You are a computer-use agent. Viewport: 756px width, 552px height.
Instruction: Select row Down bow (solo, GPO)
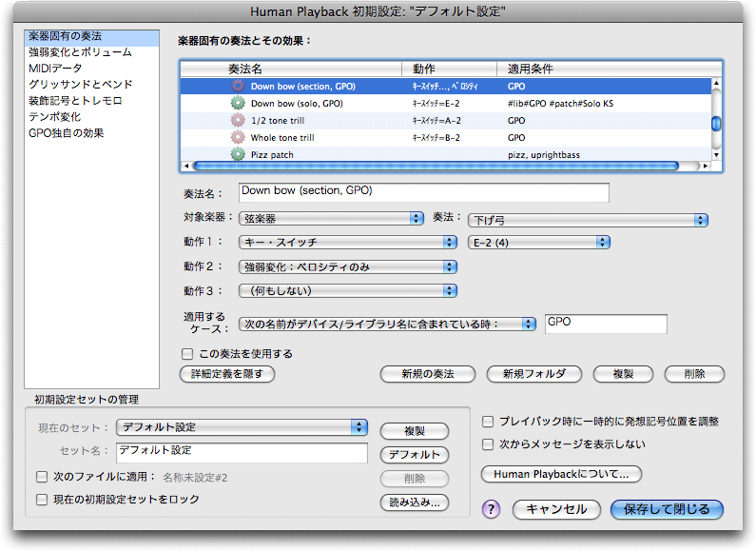446,103
